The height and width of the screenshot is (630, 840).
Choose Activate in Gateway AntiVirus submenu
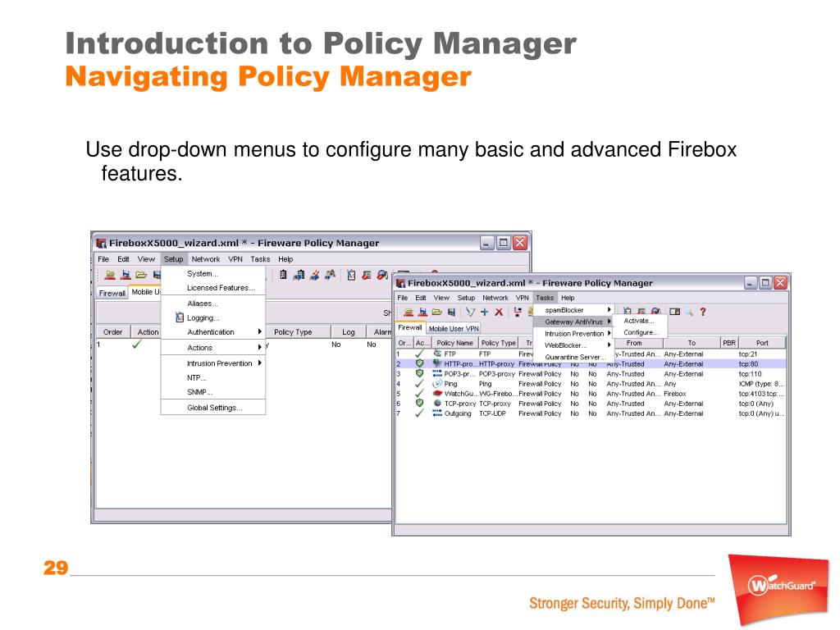click(x=638, y=321)
